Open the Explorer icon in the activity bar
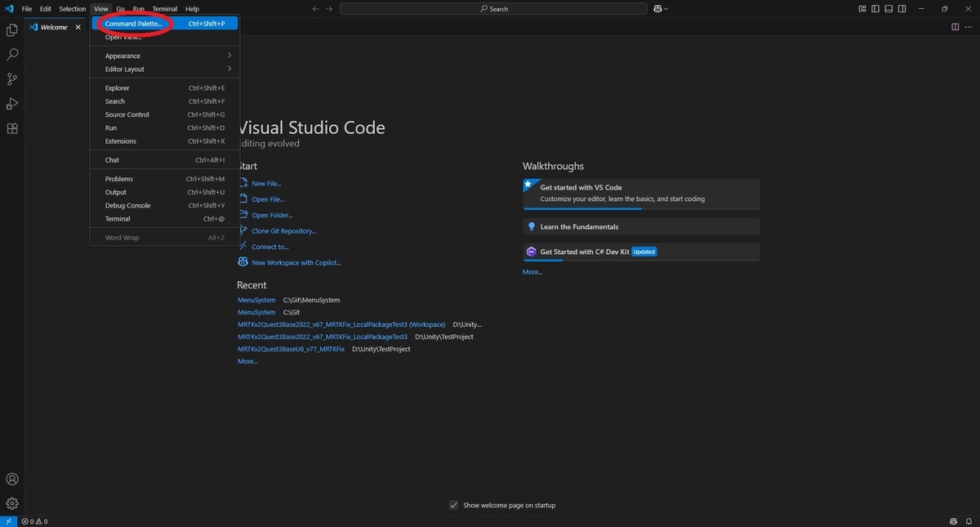This screenshot has width=980, height=527. pyautogui.click(x=11, y=29)
